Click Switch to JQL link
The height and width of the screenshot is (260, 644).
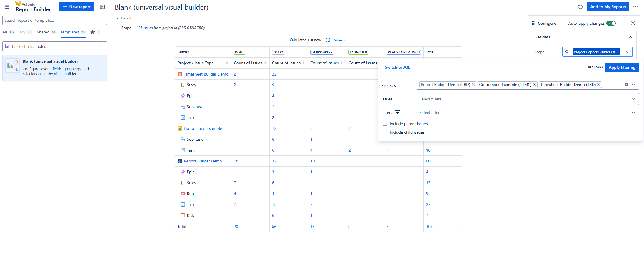pyautogui.click(x=397, y=67)
